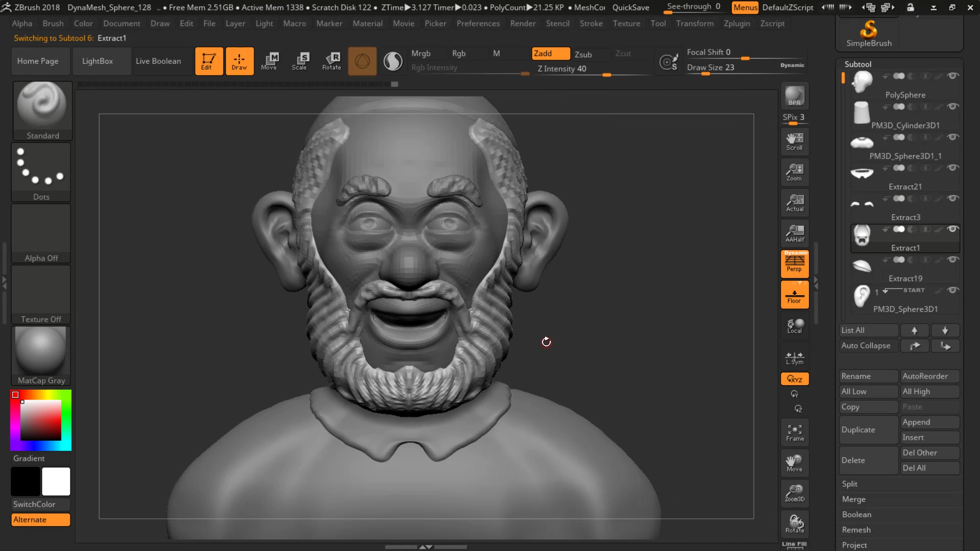Click the Duplicate subtool button
Viewport: 980px width, 551px height.
pyautogui.click(x=868, y=430)
